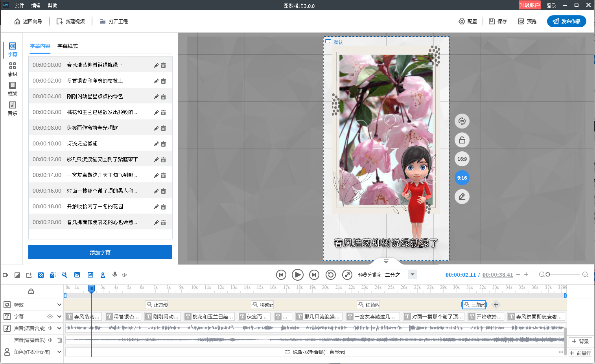This screenshot has height=364, width=595.
Task: Delete subtitle 尽管银杏和洋槐的枯枝上
Action: (163, 81)
